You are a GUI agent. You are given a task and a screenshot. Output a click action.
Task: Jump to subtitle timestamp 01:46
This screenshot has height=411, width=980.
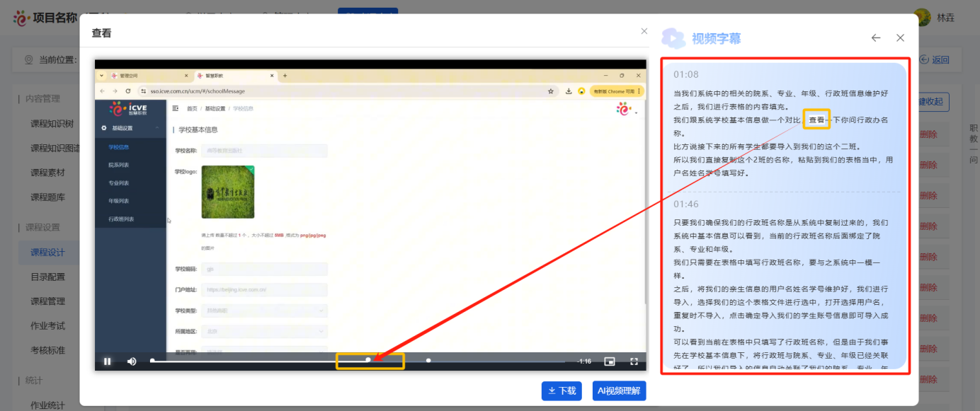(686, 204)
